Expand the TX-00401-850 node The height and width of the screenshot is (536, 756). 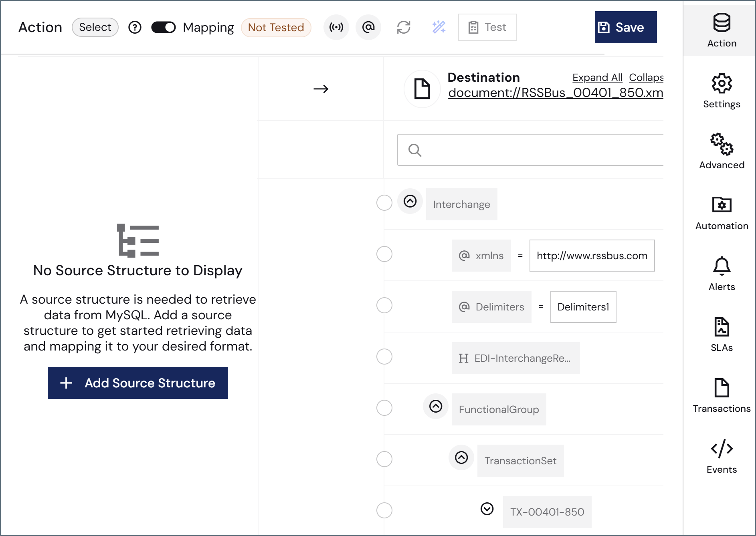point(487,509)
